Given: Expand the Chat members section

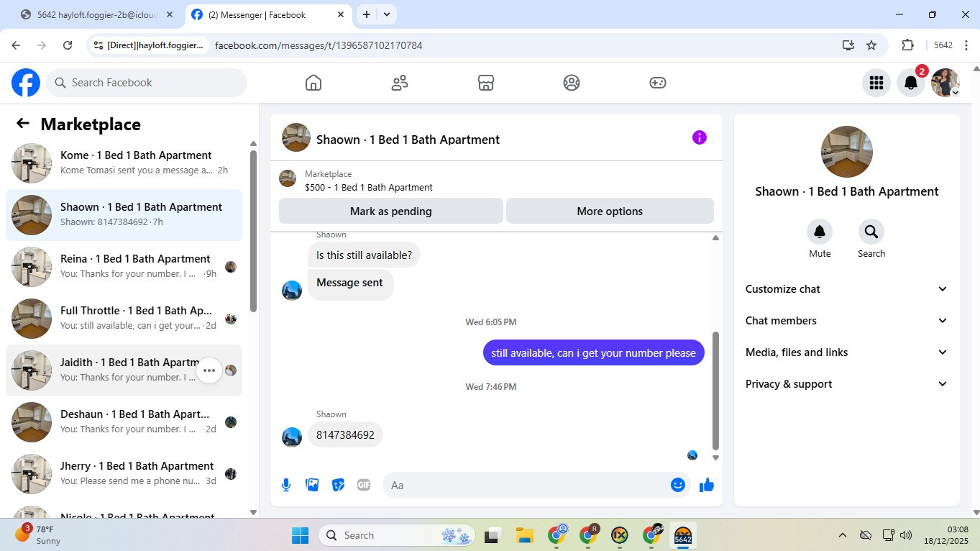Looking at the screenshot, I should pos(847,321).
